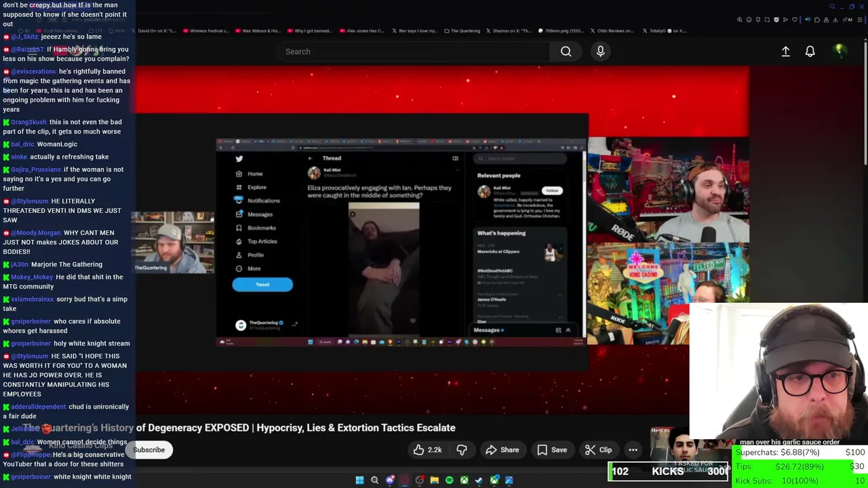Open the Windows Start menu
Screen dimensions: 868x488
tap(359, 481)
